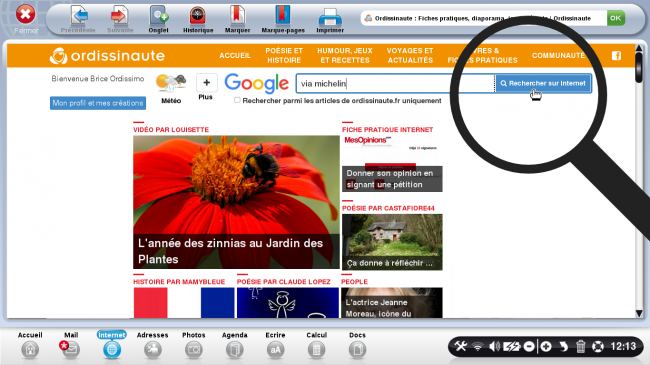650x365 pixels.
Task: Print the page with Imprimer
Action: click(330, 19)
